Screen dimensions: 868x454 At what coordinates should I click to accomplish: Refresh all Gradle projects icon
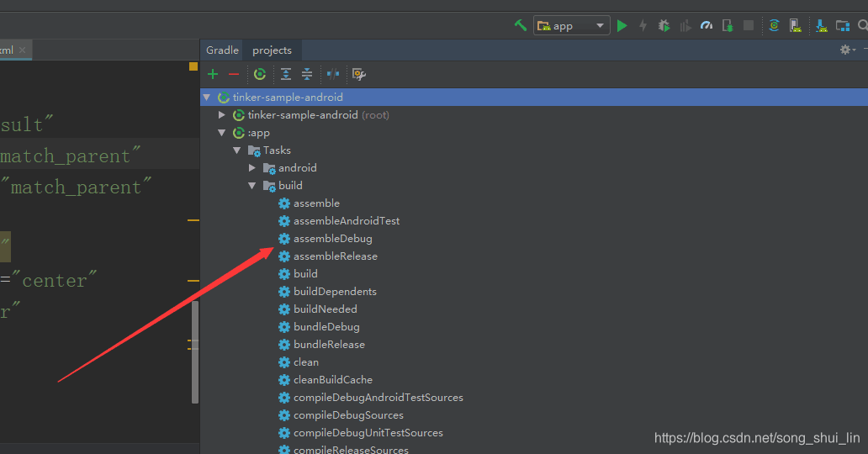pos(260,74)
